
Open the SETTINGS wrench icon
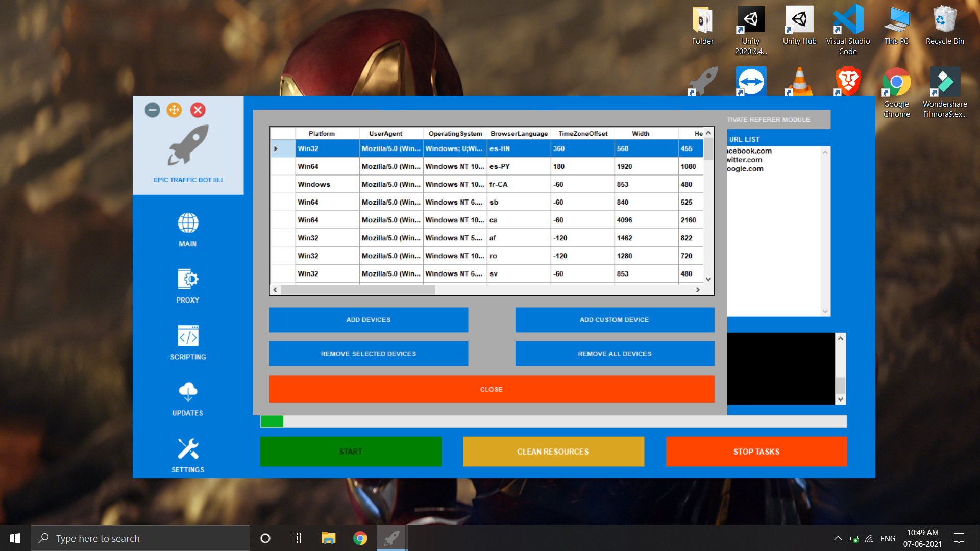(x=188, y=449)
